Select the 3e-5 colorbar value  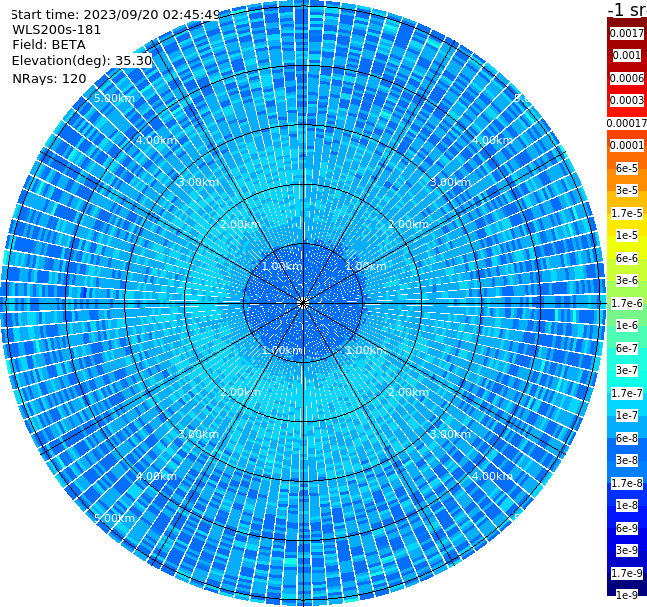(627, 190)
